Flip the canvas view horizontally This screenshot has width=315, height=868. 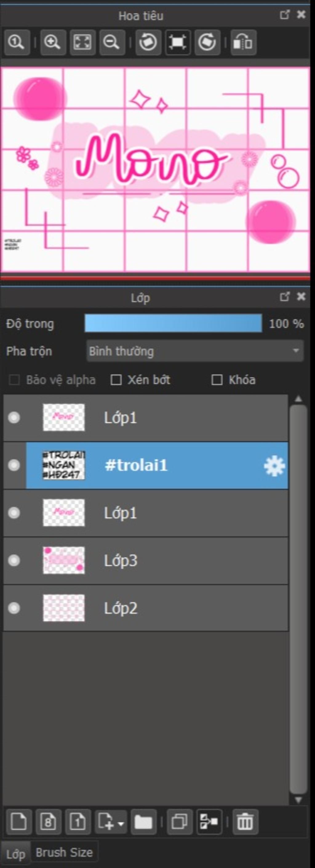(243, 43)
